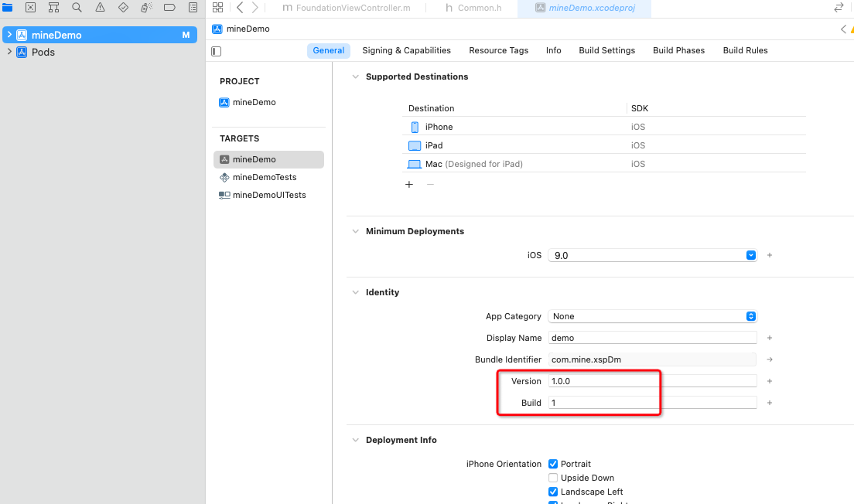
Task: Collapse the Minimum Deployments section
Action: pos(356,231)
